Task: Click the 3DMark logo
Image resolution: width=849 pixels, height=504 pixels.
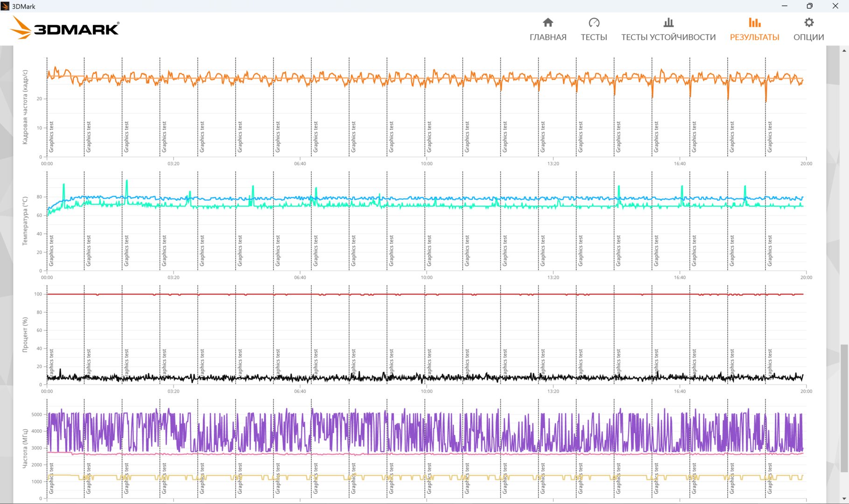Action: tap(65, 28)
